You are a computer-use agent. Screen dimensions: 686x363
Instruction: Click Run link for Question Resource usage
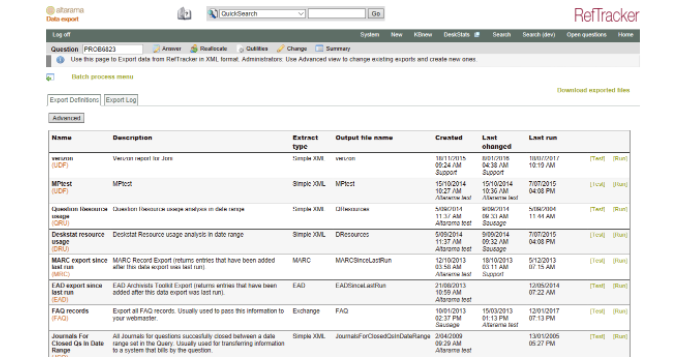(620, 209)
